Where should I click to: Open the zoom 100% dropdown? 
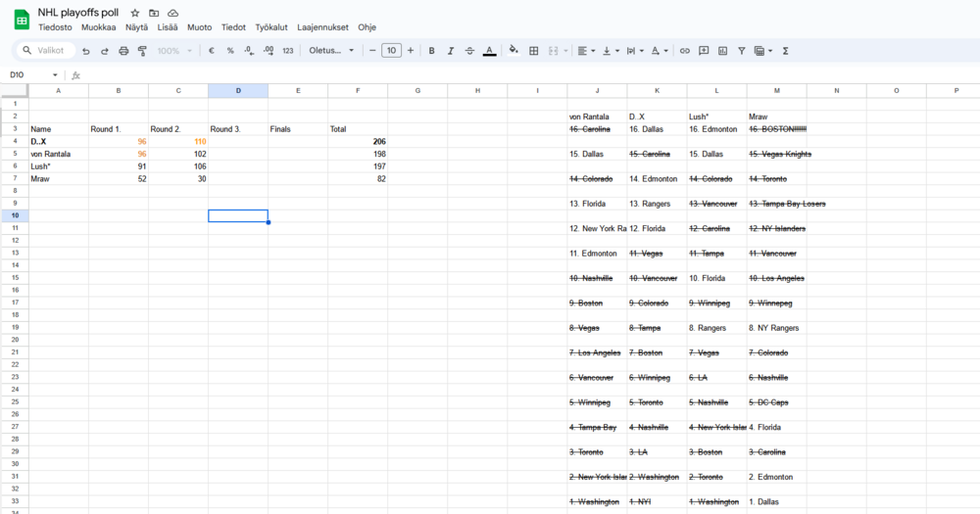click(174, 51)
